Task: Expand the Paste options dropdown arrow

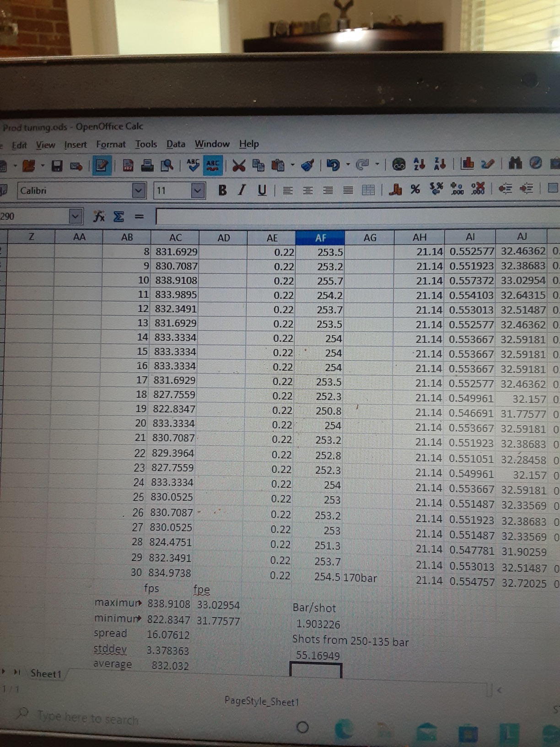Action: click(x=292, y=165)
